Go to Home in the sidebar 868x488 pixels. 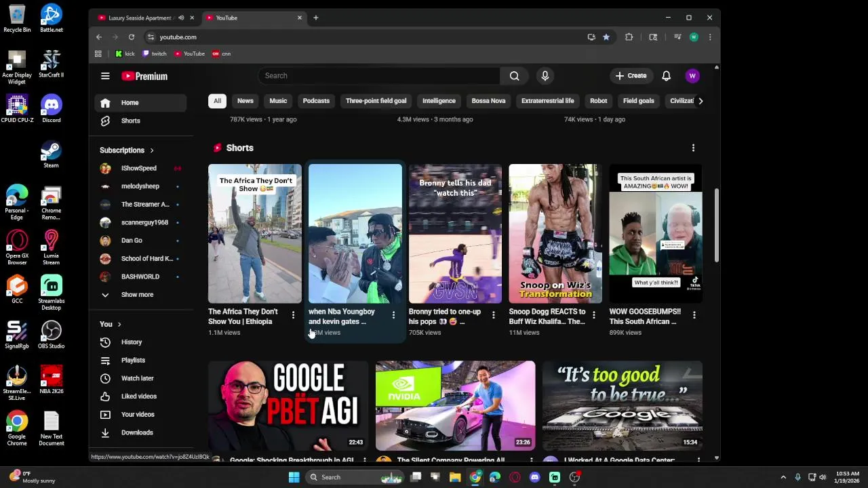[140, 102]
